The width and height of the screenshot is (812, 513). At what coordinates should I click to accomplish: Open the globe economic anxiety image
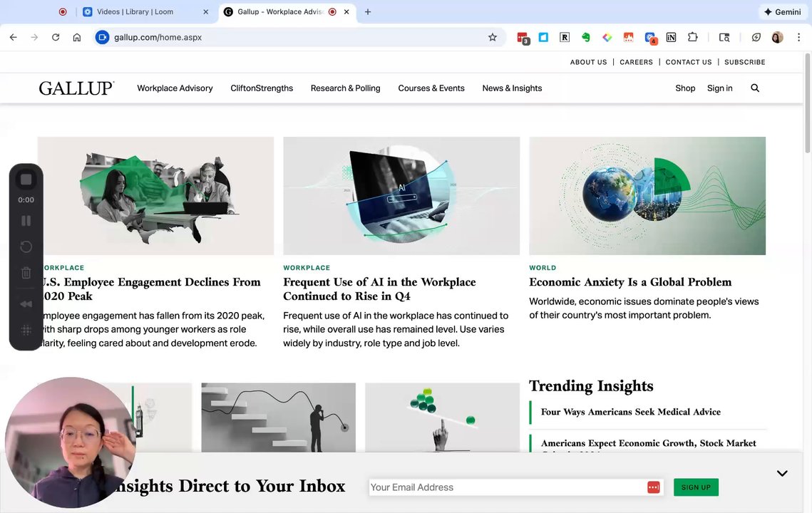pyautogui.click(x=647, y=196)
